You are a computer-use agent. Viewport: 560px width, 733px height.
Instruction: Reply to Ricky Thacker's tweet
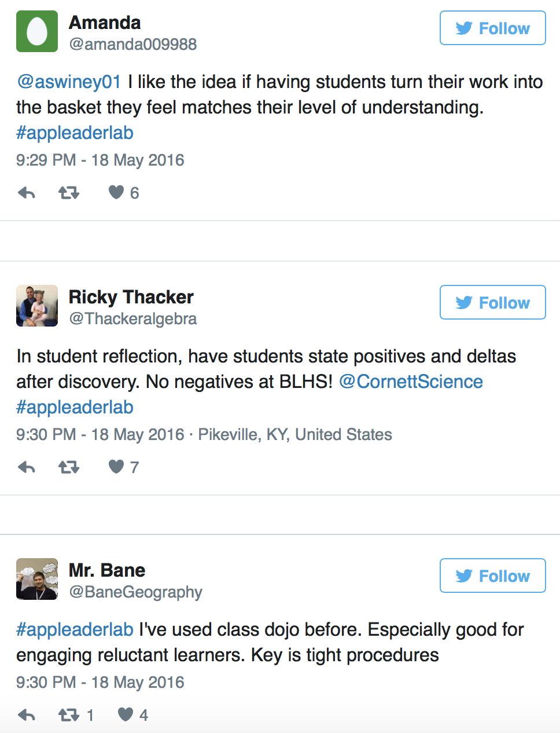(27, 467)
